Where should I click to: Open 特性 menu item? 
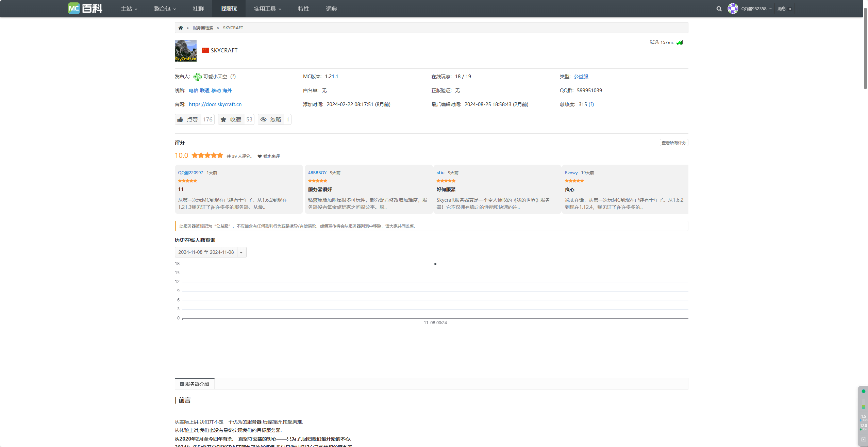(x=303, y=9)
